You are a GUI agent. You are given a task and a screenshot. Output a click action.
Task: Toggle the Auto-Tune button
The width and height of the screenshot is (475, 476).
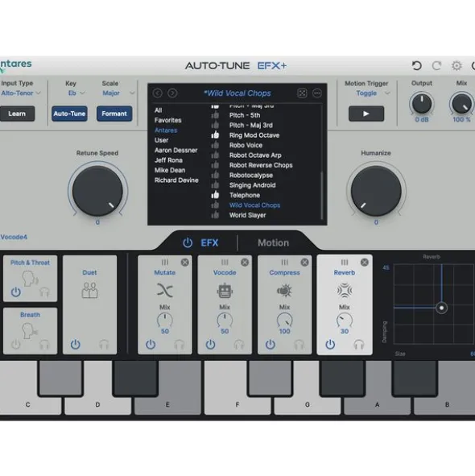(x=69, y=114)
